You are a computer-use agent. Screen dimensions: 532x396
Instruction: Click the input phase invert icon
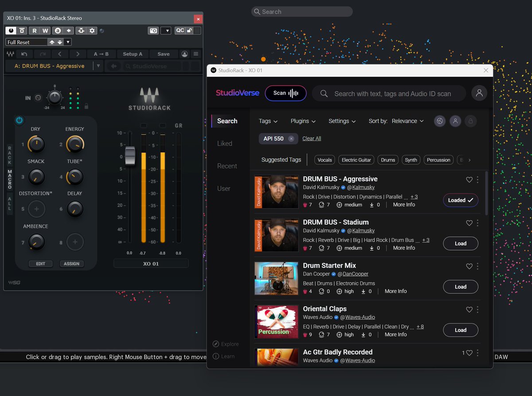click(38, 98)
